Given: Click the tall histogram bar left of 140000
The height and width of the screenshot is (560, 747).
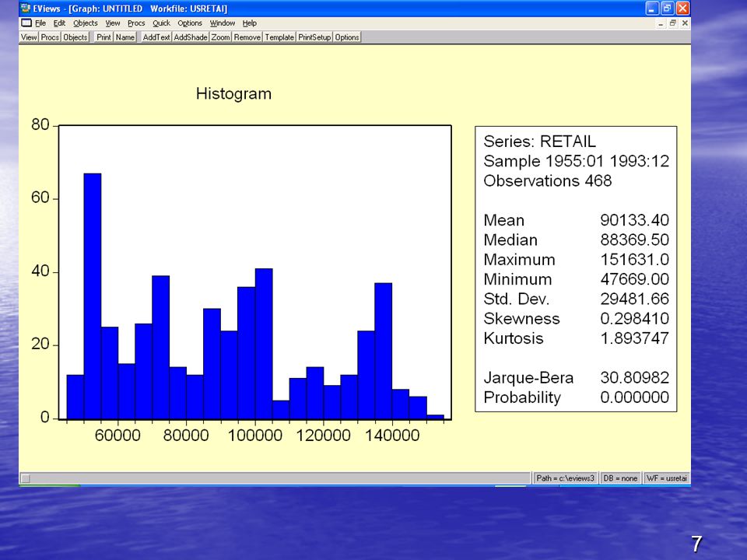Looking at the screenshot, I should tap(384, 351).
